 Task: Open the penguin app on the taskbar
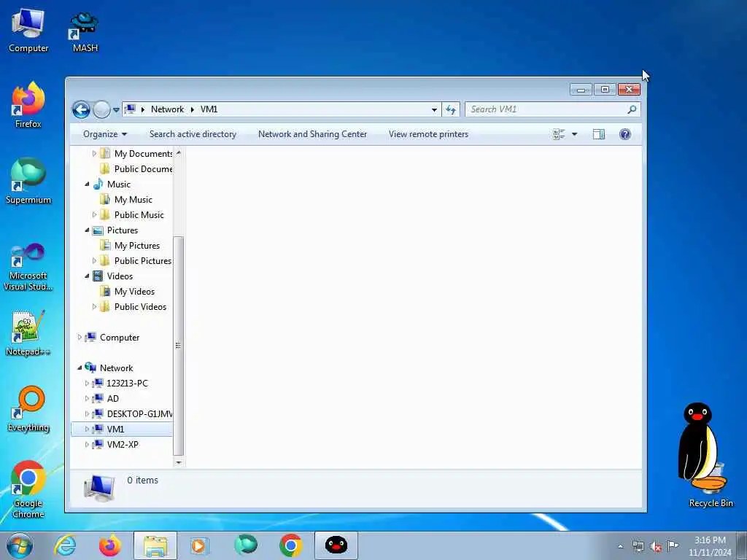pos(336,545)
